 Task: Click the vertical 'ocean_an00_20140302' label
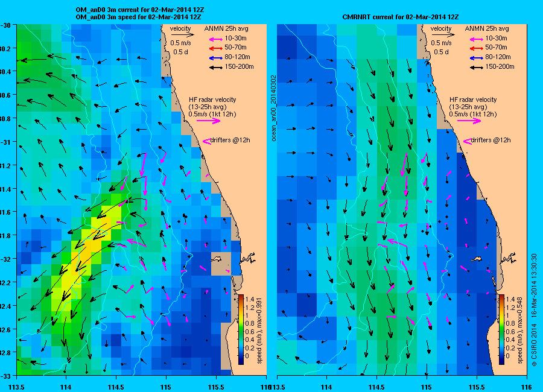click(x=273, y=108)
